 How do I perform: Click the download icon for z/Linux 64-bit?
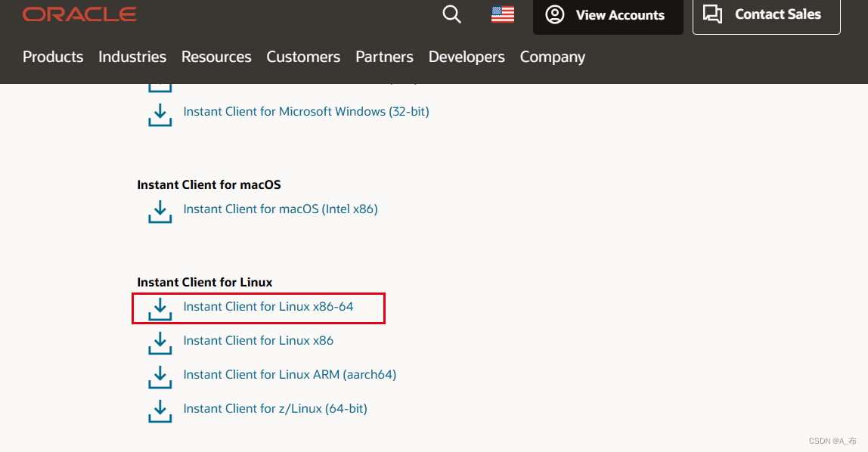pos(160,410)
